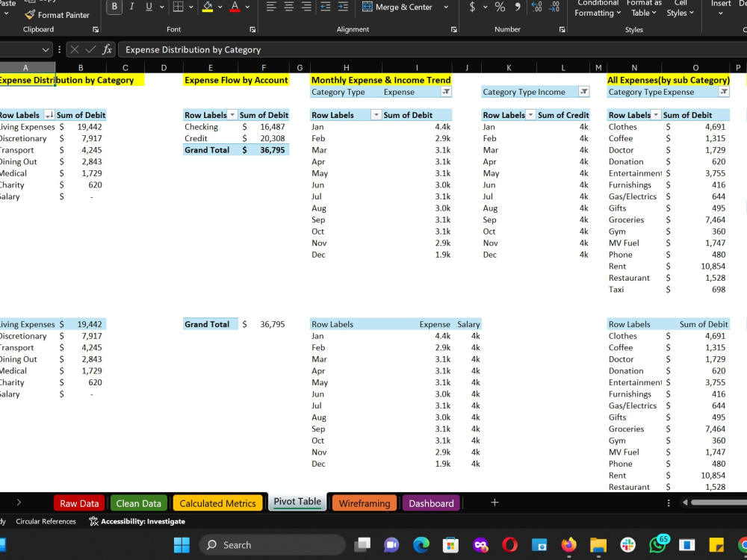Open the Row Labels filter dropdown
747x560 pixels.
pos(377,114)
